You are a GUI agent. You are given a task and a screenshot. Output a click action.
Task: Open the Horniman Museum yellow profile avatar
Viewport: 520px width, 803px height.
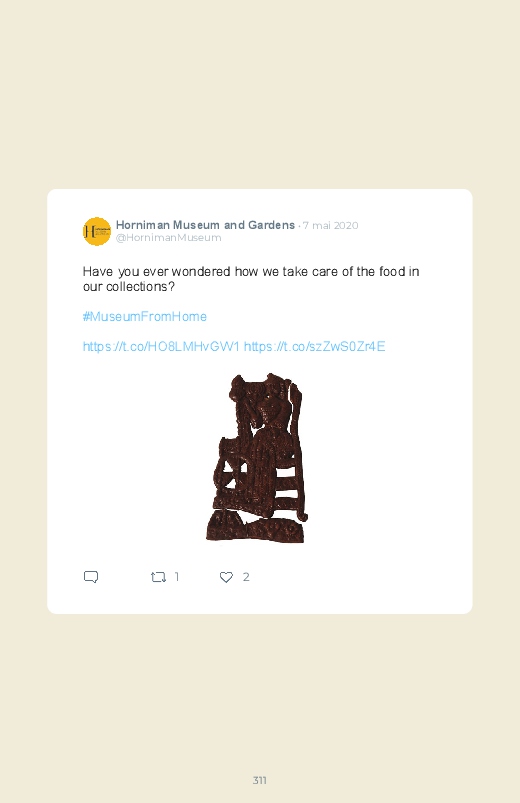97,231
